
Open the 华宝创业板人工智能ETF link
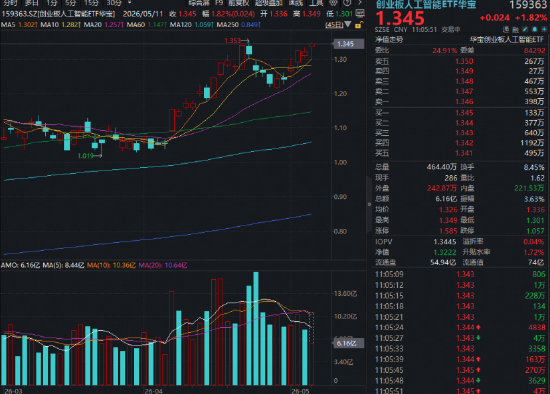tap(507, 40)
